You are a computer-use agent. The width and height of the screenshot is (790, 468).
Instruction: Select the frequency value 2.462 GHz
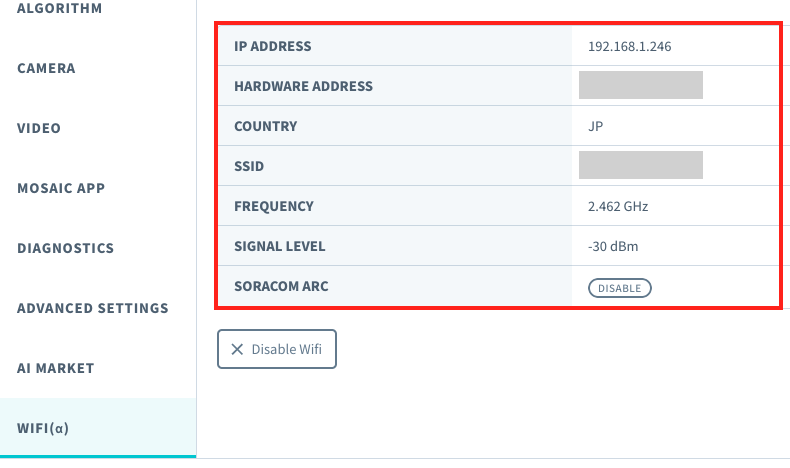tap(618, 207)
